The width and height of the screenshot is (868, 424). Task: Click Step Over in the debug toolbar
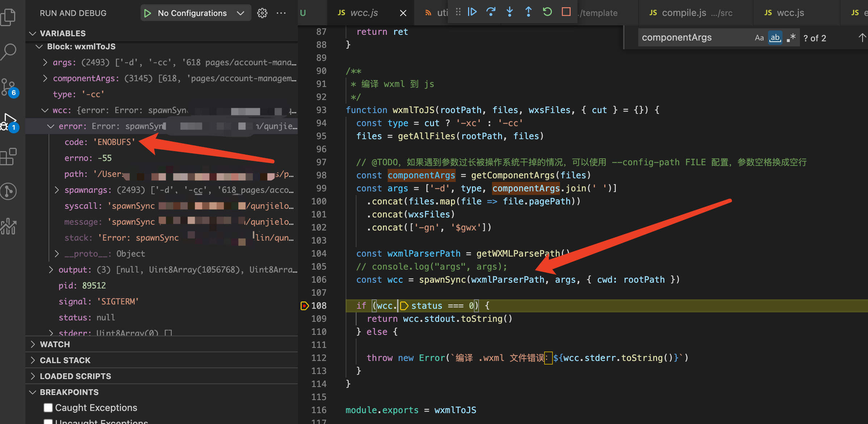pos(491,12)
